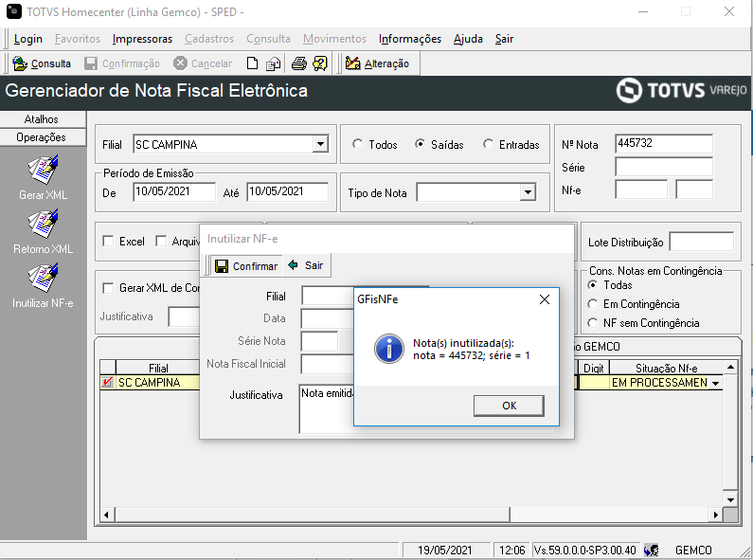Click the Operações sidebar button
Viewport: 753px width, 560px height.
point(43,137)
